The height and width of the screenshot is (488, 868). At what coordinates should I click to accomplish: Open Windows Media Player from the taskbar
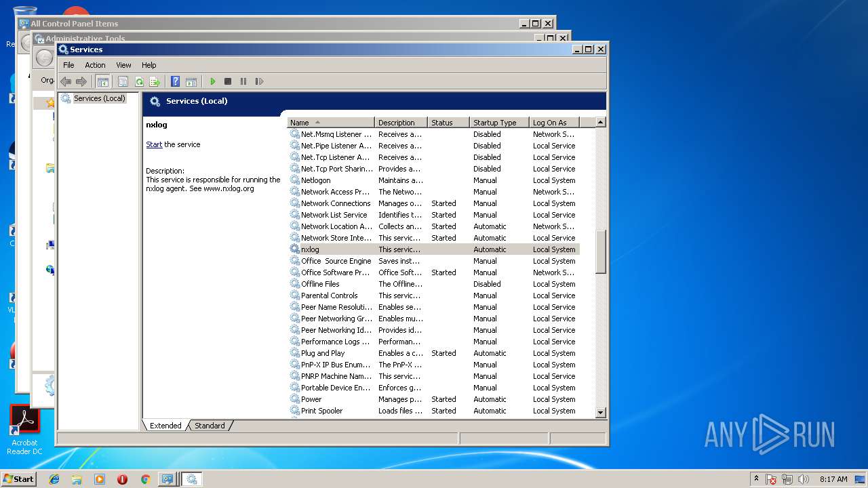pyautogui.click(x=100, y=479)
